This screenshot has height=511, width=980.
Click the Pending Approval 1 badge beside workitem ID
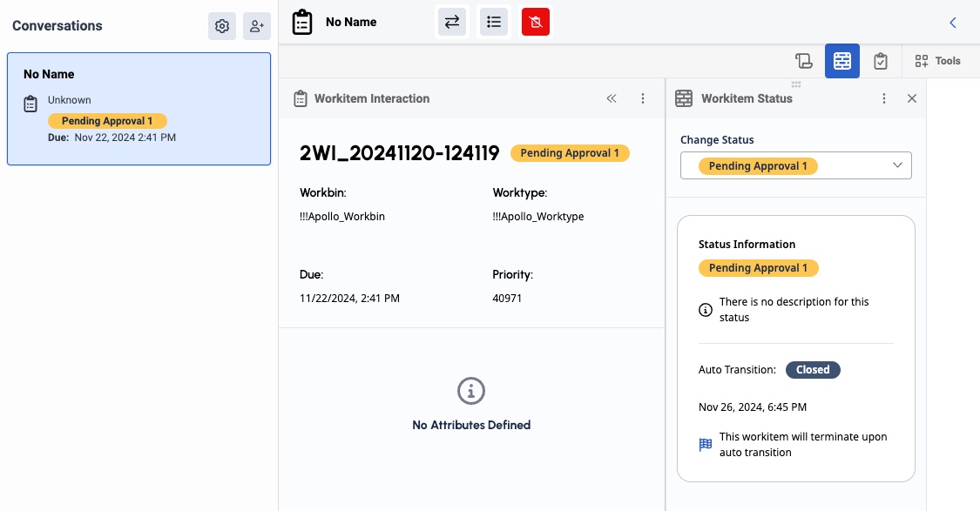click(570, 153)
